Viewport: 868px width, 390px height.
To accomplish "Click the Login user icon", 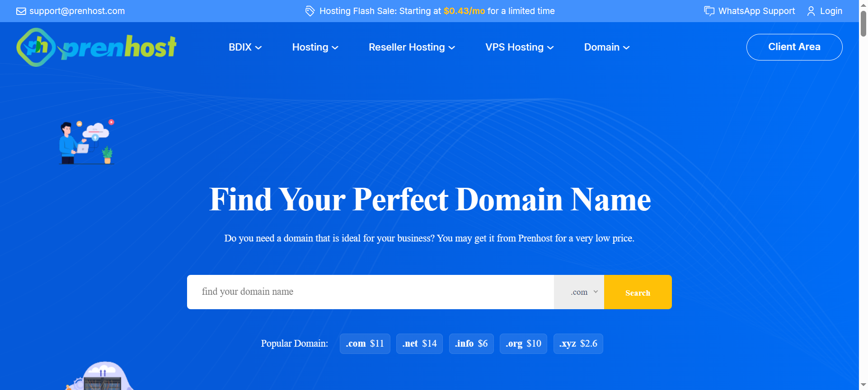I will pos(811,11).
